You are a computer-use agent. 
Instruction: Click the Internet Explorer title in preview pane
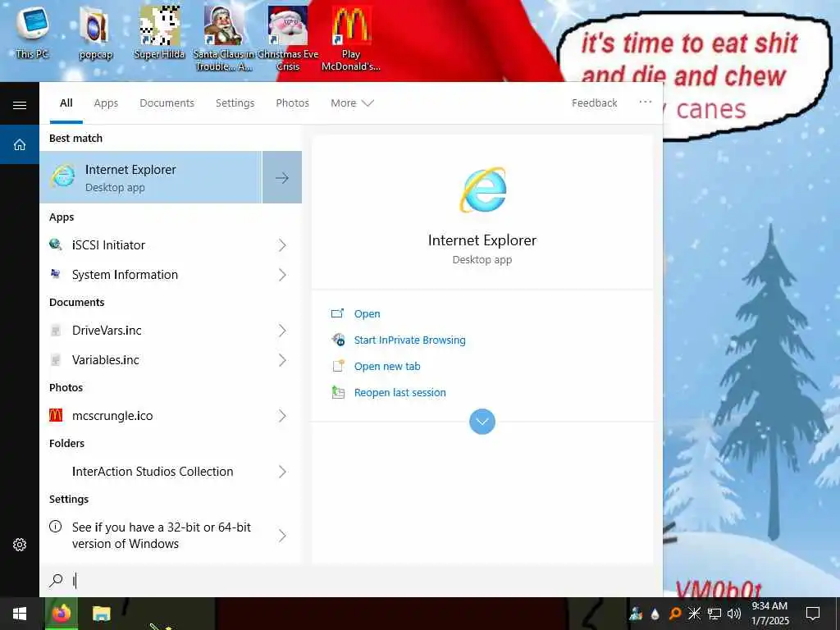pyautogui.click(x=482, y=240)
